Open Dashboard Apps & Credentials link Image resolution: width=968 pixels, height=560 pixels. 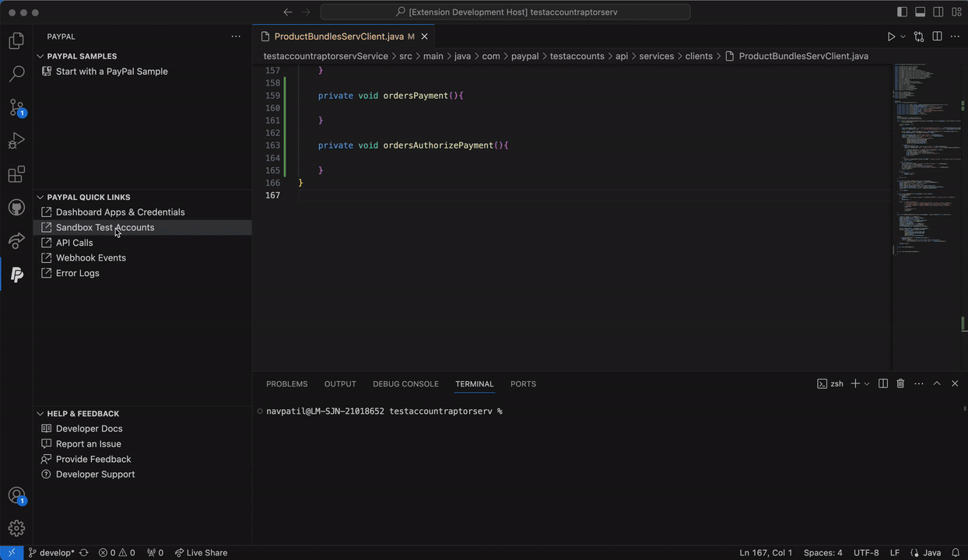[120, 212]
